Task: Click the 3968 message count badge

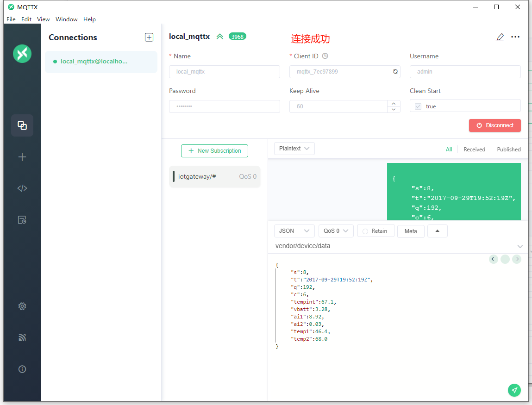Action: coord(238,37)
